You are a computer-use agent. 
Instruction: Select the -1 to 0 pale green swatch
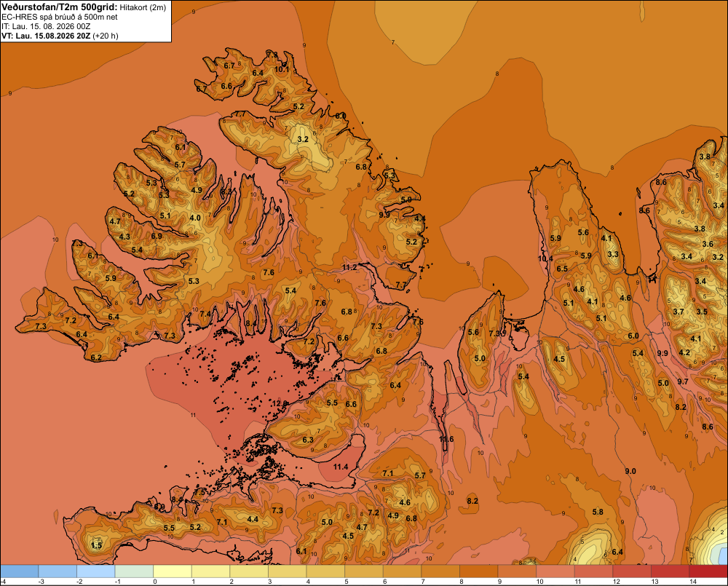click(x=134, y=571)
